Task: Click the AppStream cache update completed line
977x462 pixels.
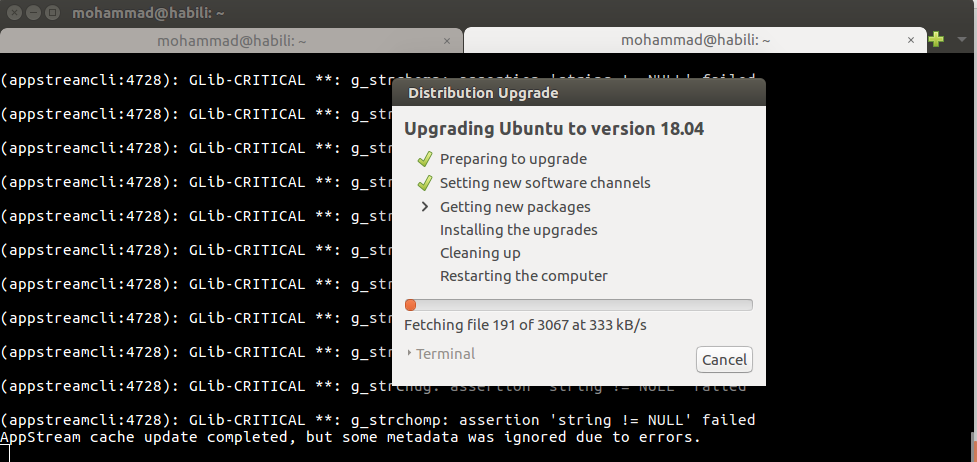Action: pyautogui.click(x=350, y=438)
